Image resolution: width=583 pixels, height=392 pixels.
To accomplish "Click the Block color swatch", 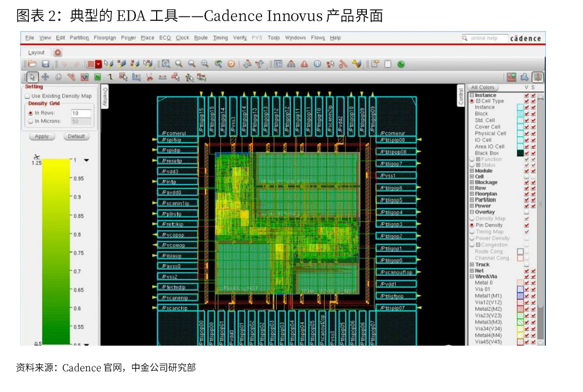I will (x=520, y=113).
